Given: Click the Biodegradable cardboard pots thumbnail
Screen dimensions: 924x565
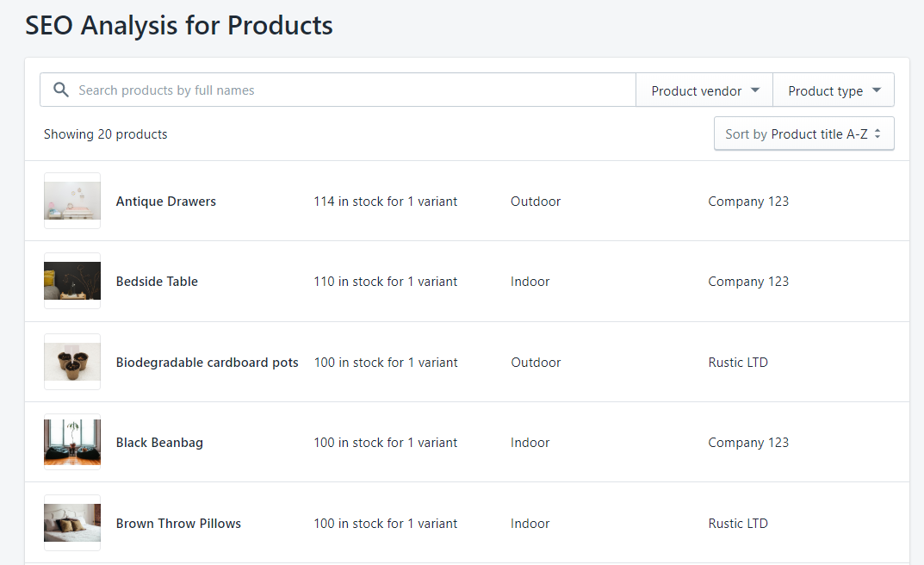Looking at the screenshot, I should tap(72, 363).
